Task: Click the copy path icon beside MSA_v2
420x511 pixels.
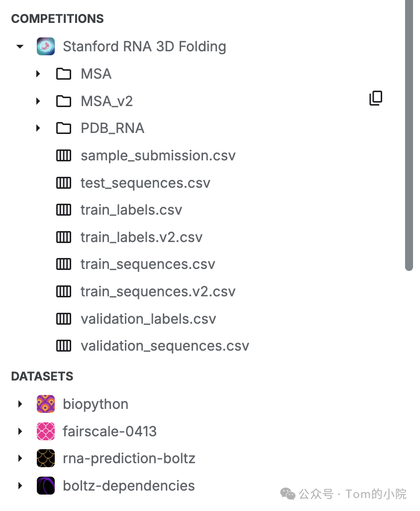Action: pos(376,98)
